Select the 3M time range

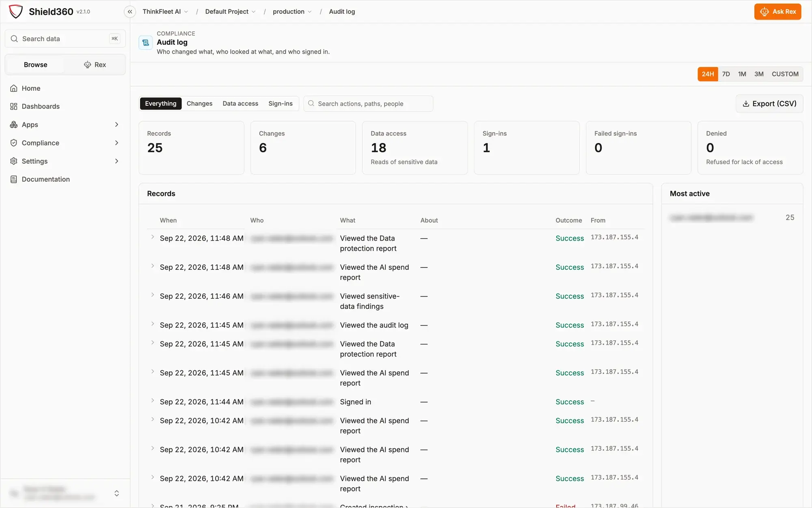click(x=759, y=74)
